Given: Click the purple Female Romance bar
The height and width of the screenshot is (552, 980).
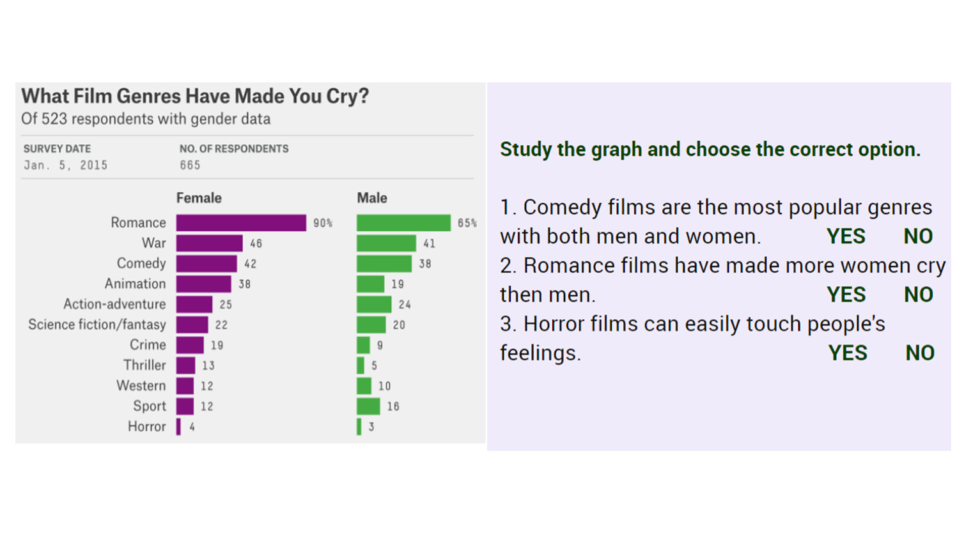Looking at the screenshot, I should point(241,223).
